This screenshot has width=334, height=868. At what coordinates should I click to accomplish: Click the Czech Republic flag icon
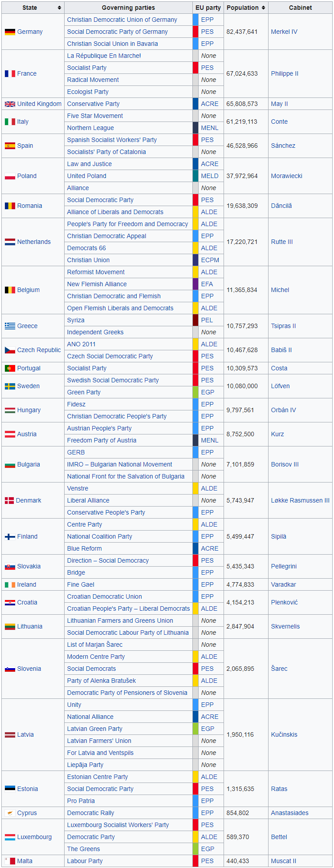pyautogui.click(x=10, y=350)
